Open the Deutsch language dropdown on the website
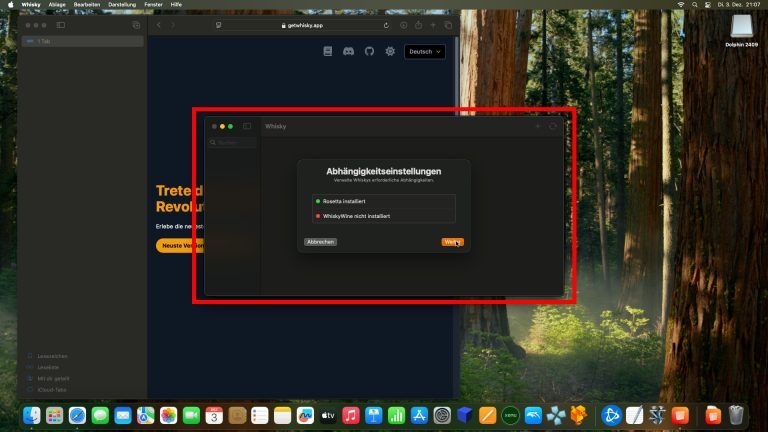768x432 pixels. tap(425, 51)
